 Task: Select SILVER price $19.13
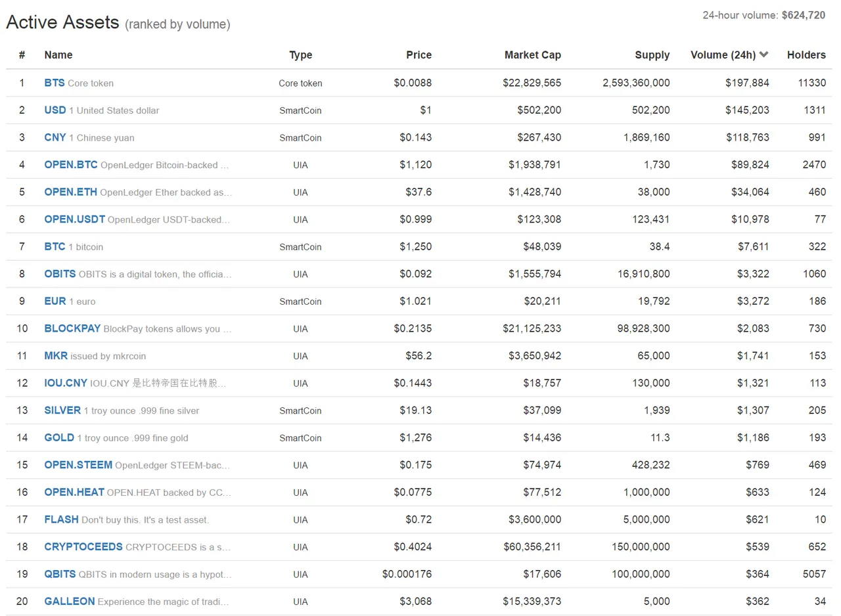[415, 410]
